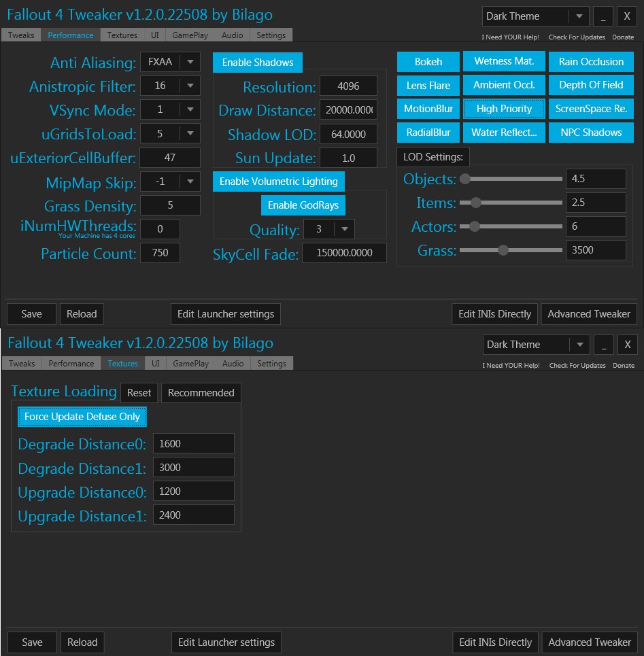Switch to Performance tab in bottom window
The image size is (644, 656).
pyautogui.click(x=71, y=364)
